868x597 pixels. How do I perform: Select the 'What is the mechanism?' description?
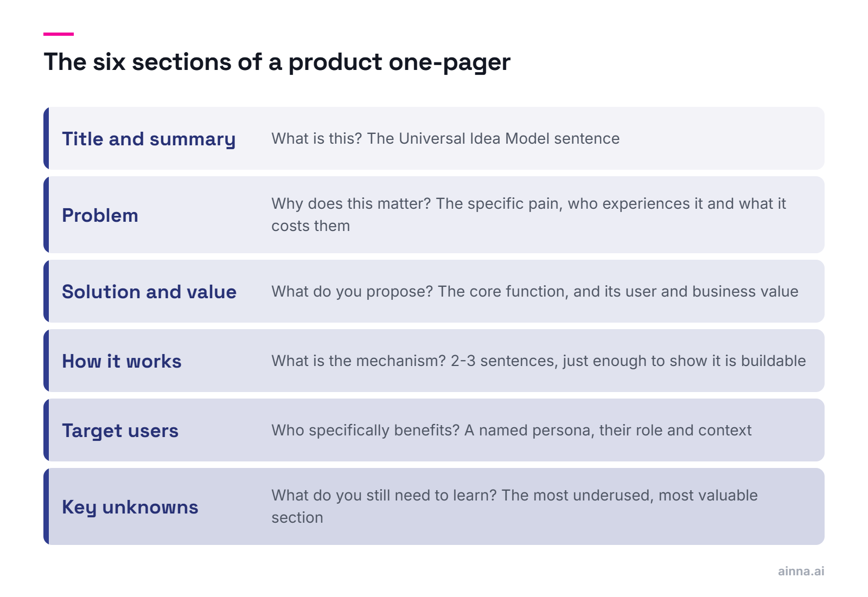[x=539, y=361]
